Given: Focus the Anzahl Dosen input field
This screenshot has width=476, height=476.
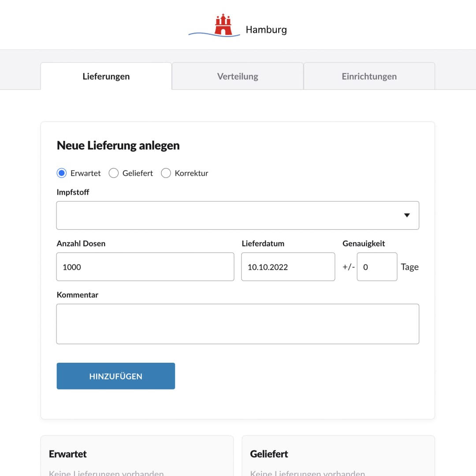Looking at the screenshot, I should click(145, 267).
